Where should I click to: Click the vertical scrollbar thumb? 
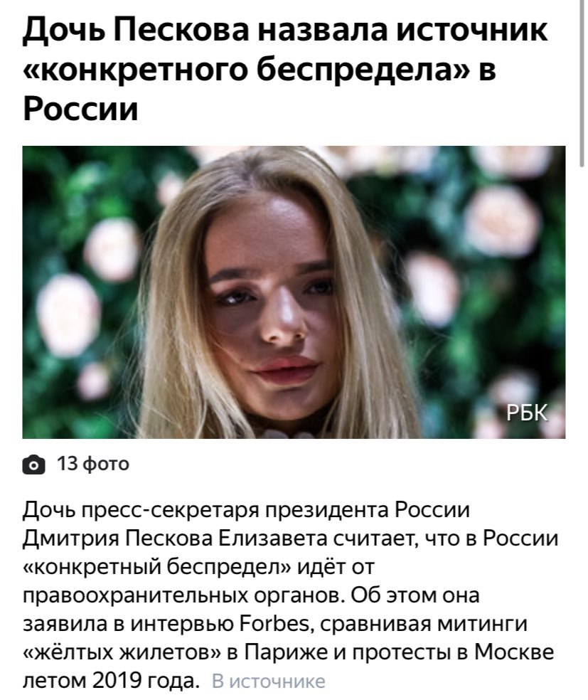point(582,83)
